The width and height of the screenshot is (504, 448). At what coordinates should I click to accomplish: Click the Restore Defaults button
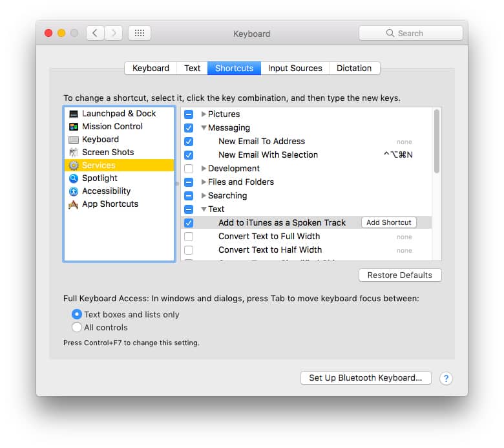(400, 275)
